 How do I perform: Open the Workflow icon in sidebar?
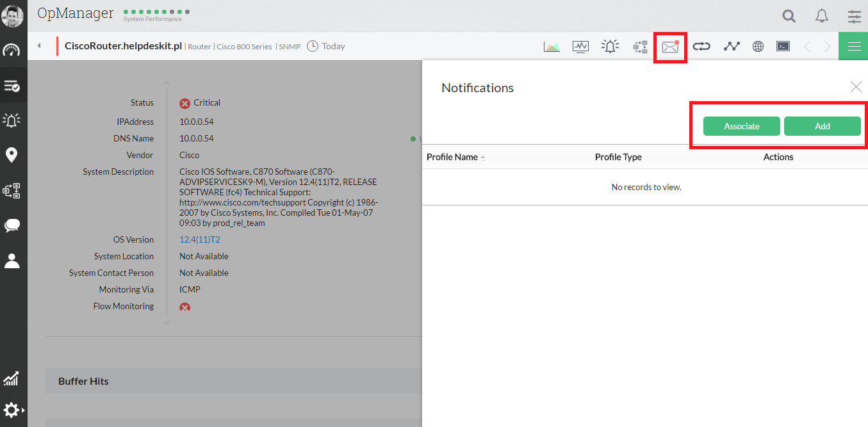[x=12, y=190]
